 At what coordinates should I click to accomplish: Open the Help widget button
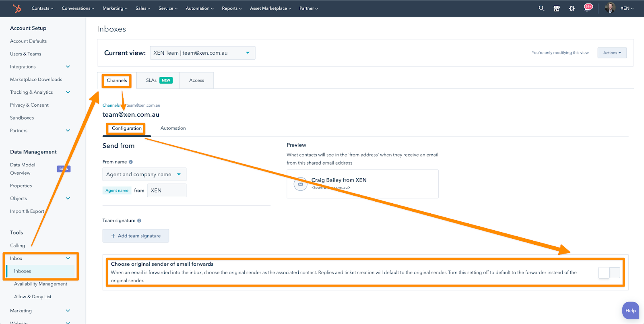pos(630,311)
